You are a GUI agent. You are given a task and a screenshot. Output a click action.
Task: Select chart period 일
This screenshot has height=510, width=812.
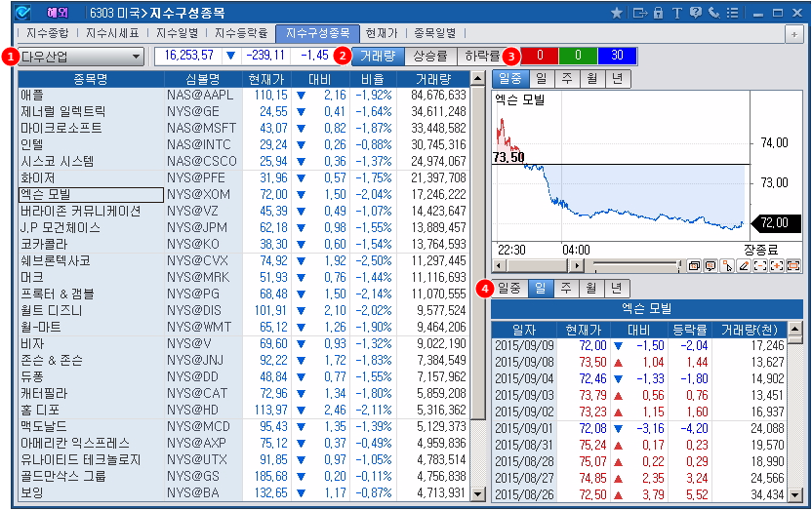(x=541, y=79)
